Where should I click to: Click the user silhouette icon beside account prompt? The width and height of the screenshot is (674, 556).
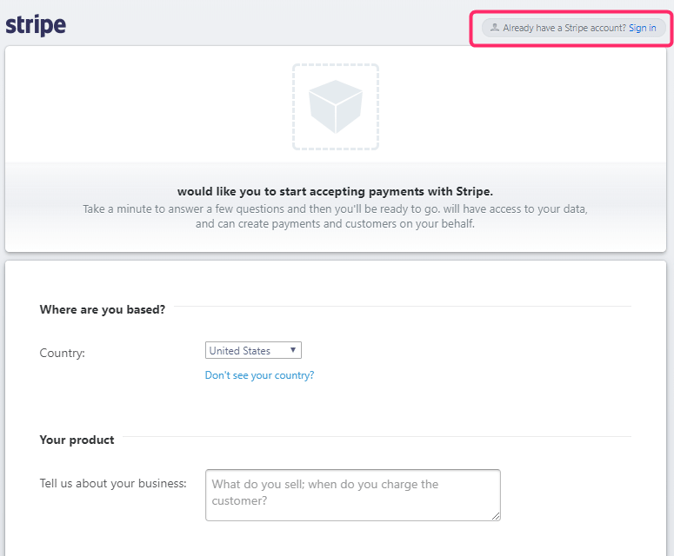[x=494, y=28]
